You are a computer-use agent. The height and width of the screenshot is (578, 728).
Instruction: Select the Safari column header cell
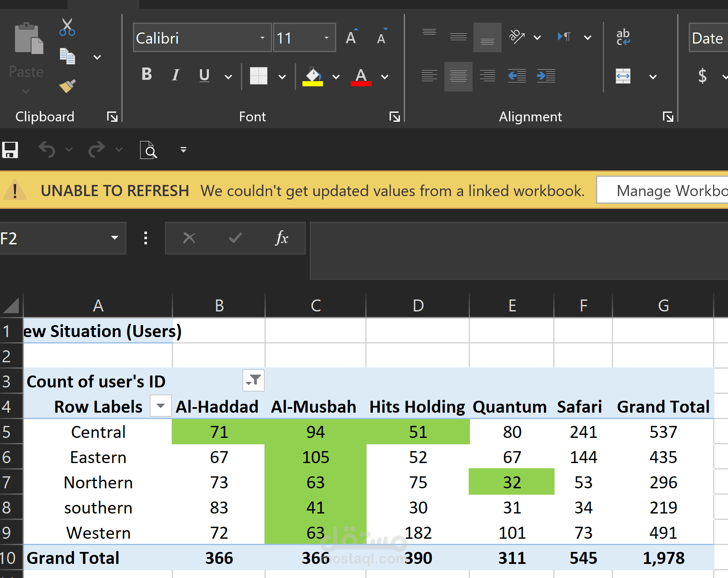579,407
